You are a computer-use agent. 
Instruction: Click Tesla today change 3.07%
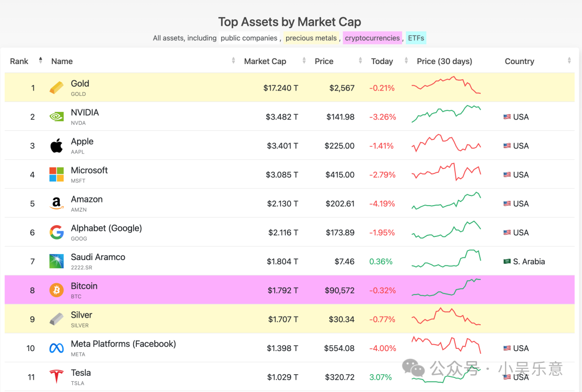380,377
